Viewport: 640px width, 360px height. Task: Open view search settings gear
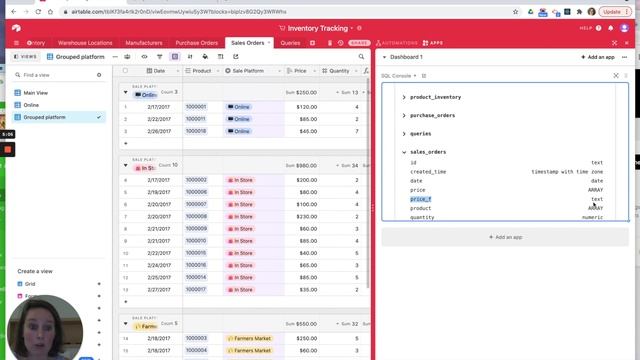pos(99,75)
